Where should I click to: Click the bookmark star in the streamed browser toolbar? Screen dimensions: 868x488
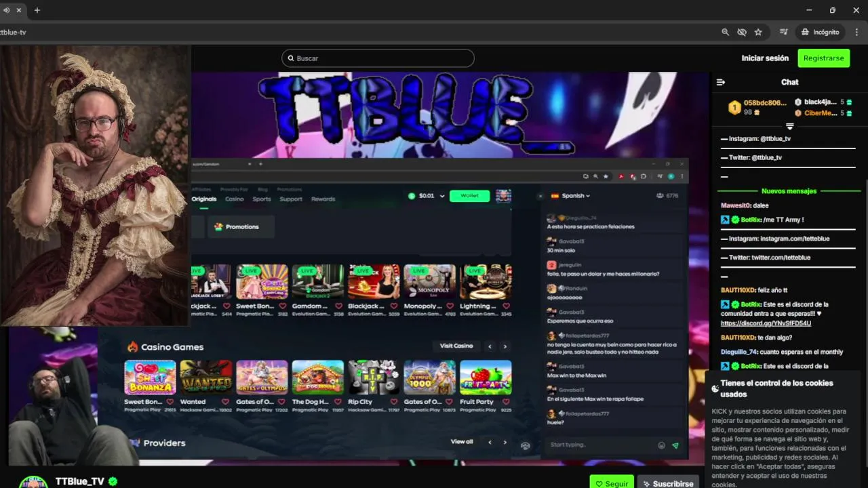tap(606, 177)
